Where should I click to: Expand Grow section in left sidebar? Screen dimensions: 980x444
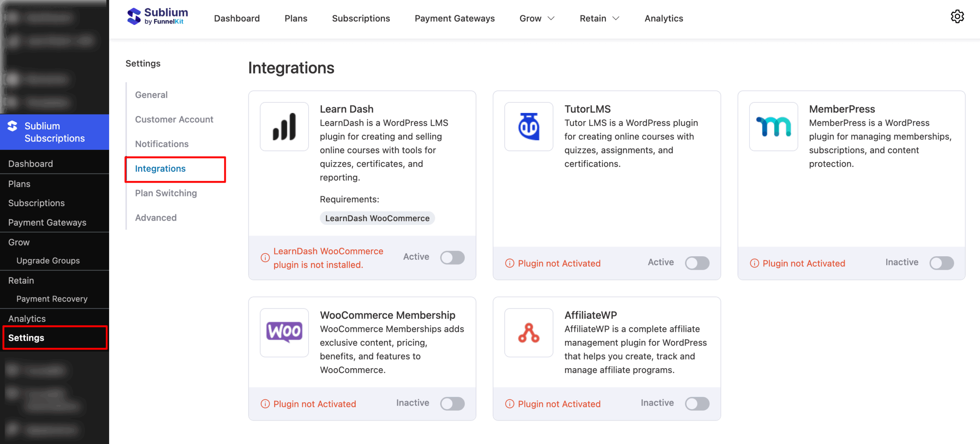[x=18, y=242]
